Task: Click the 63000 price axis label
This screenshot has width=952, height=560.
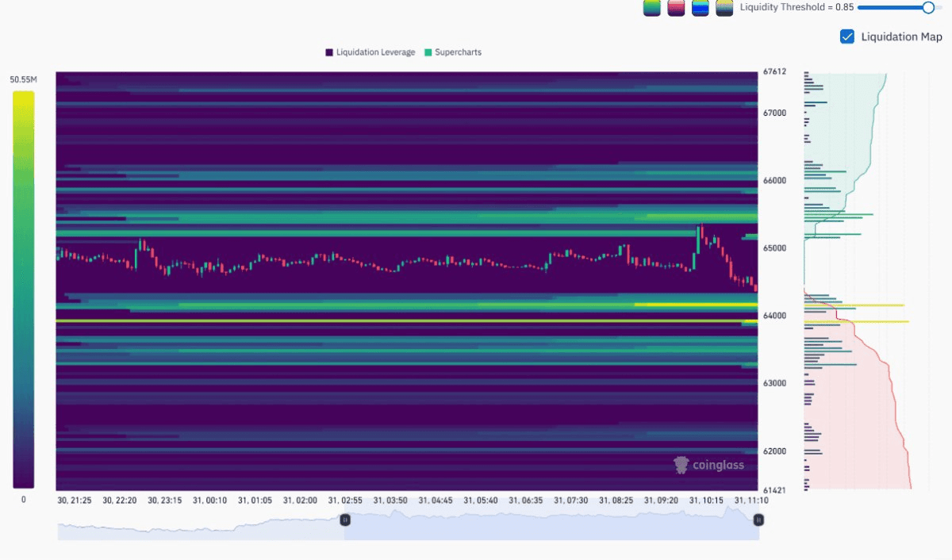Action: (775, 383)
